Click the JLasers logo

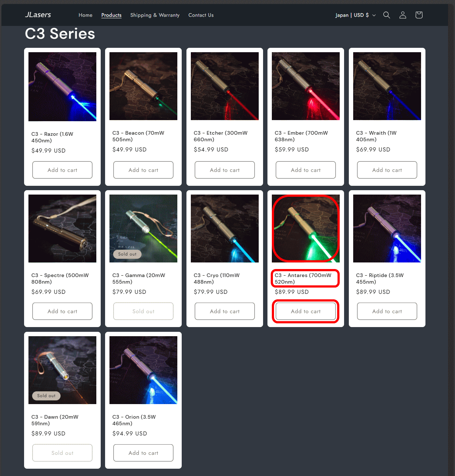click(x=38, y=15)
